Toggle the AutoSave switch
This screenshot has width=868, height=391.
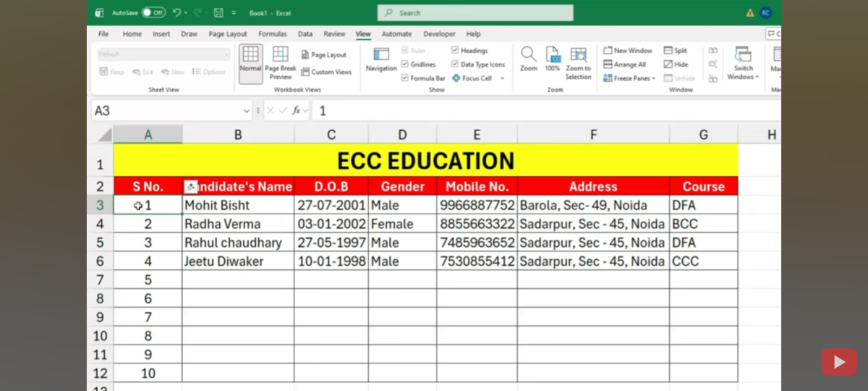153,13
